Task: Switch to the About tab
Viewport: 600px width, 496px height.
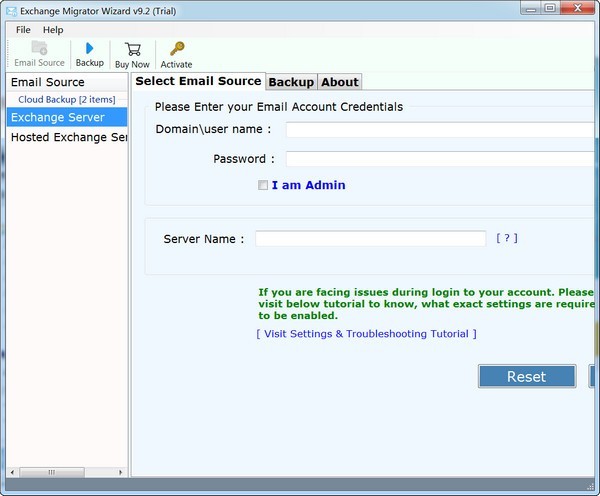Action: pos(339,82)
